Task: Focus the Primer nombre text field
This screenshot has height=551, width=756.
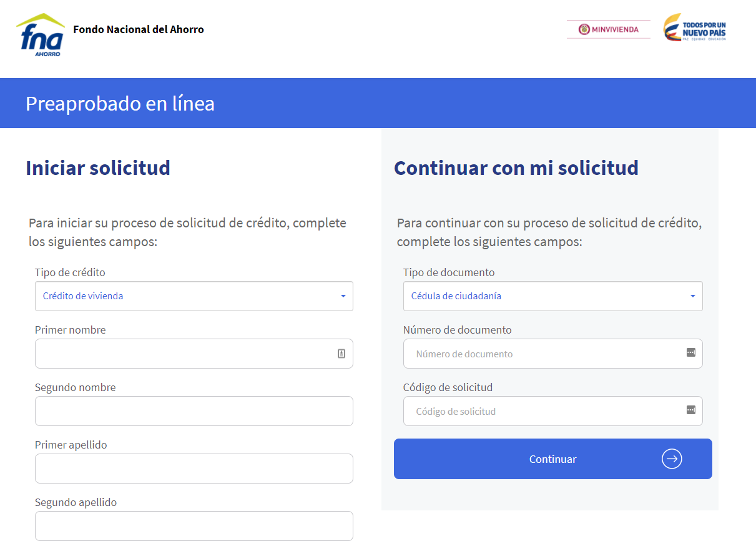Action: (x=184, y=354)
